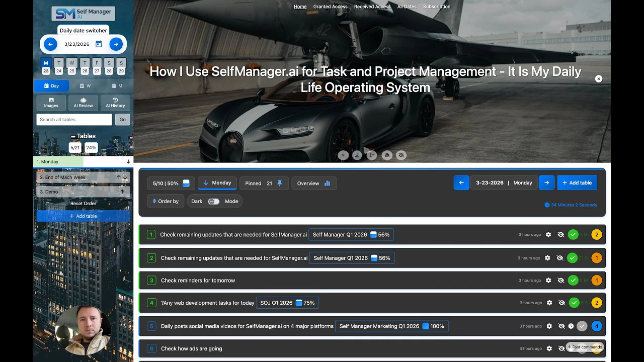The width and height of the screenshot is (644, 362).
Task: Click blue priority badge 4 on Daily posts task
Action: coord(597,326)
